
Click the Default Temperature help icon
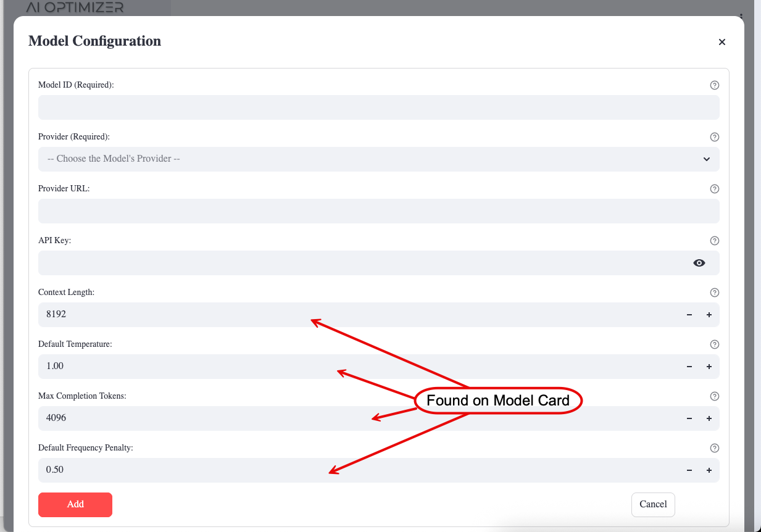[715, 344]
